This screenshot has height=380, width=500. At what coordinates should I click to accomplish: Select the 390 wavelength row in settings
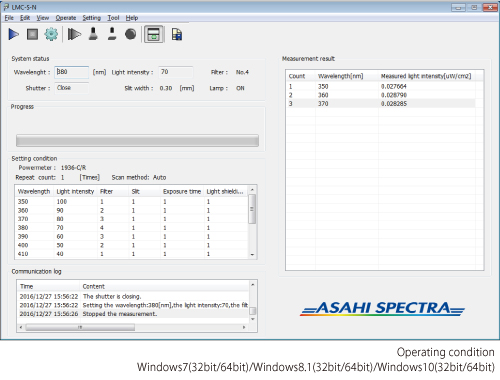click(x=132, y=236)
